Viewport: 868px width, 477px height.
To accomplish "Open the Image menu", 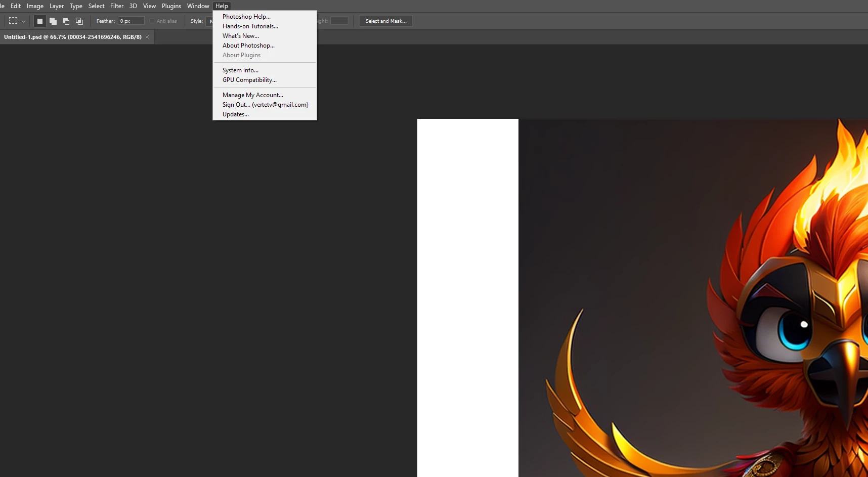I will (x=35, y=6).
